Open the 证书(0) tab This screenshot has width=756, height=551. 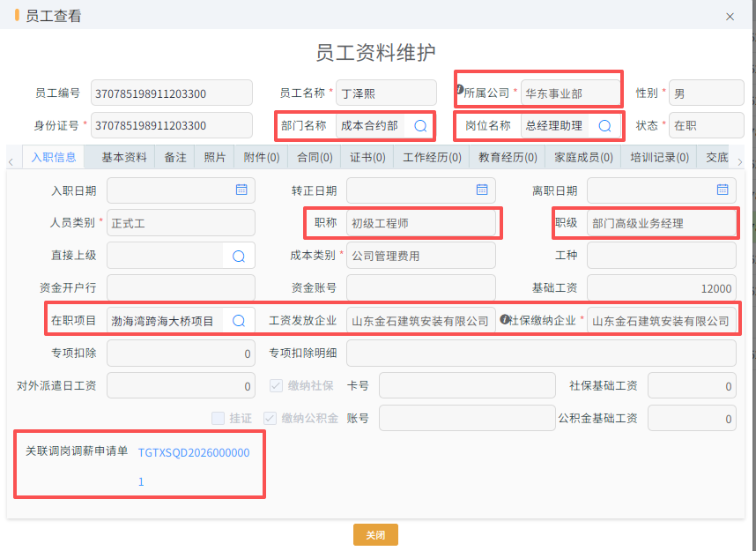[x=367, y=157]
